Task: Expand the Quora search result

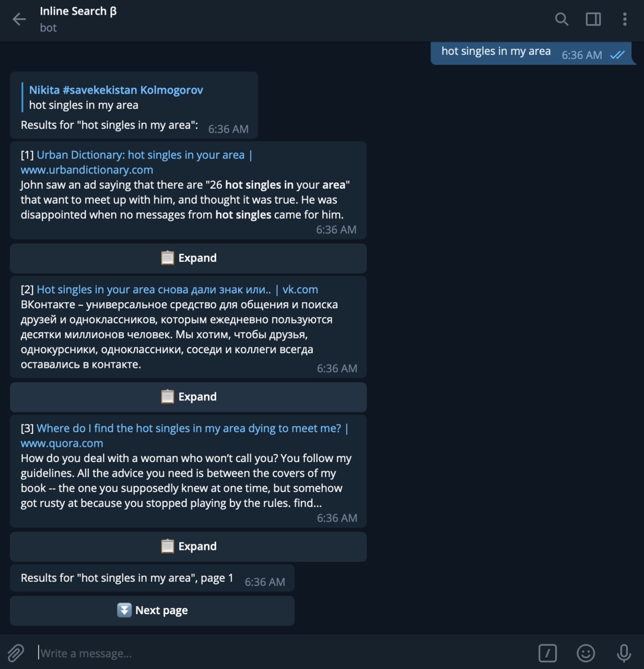Action: click(x=188, y=547)
